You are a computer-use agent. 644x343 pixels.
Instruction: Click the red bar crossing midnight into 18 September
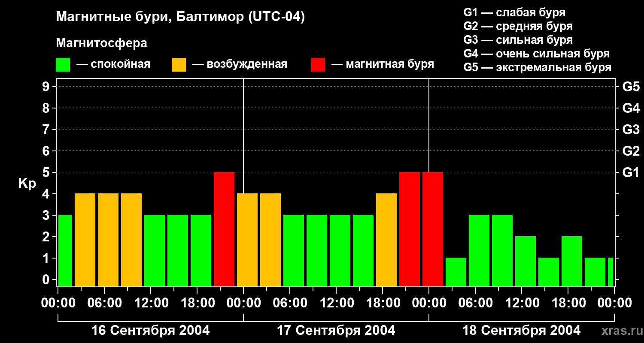pos(433,229)
